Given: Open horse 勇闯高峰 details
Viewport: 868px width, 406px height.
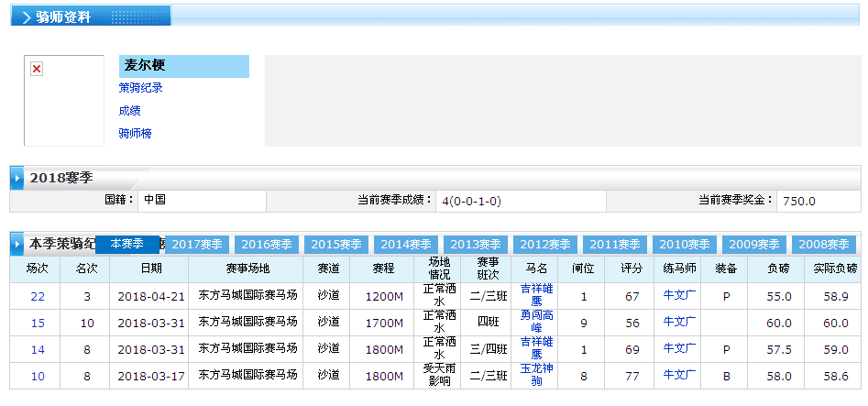Looking at the screenshot, I should click(x=536, y=322).
